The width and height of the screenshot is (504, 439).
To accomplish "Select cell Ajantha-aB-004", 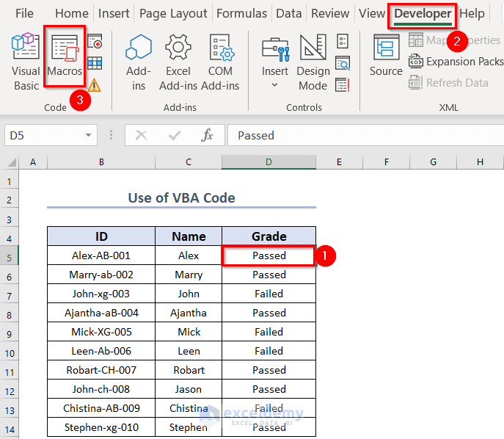I will coord(101,313).
